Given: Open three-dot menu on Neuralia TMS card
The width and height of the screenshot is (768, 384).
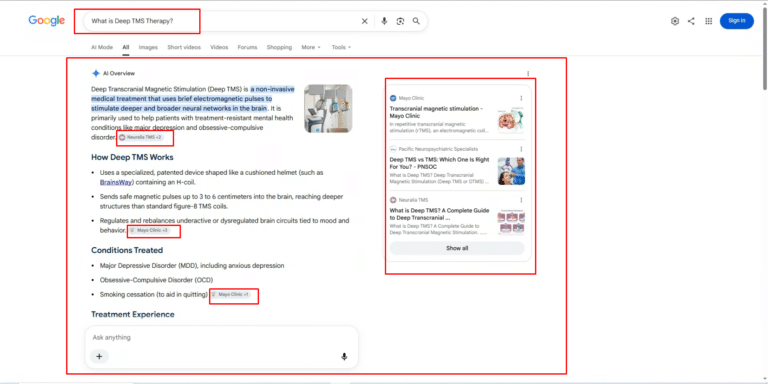Looking at the screenshot, I should pyautogui.click(x=521, y=200).
